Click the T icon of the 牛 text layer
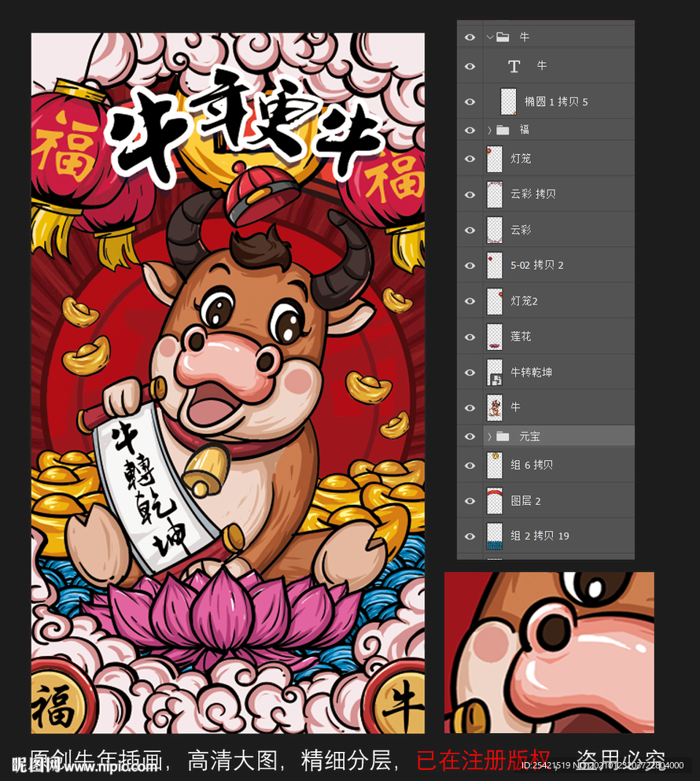This screenshot has height=781, width=700. 512,66
